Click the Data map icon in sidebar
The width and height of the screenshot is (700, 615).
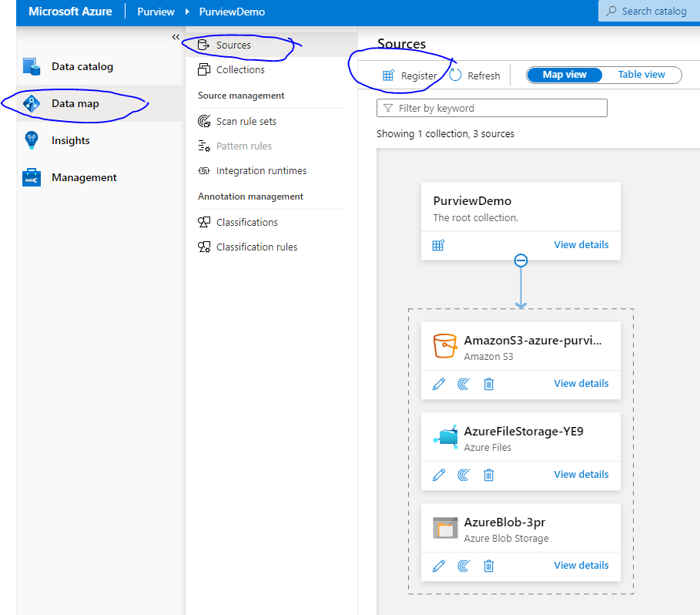[x=32, y=103]
